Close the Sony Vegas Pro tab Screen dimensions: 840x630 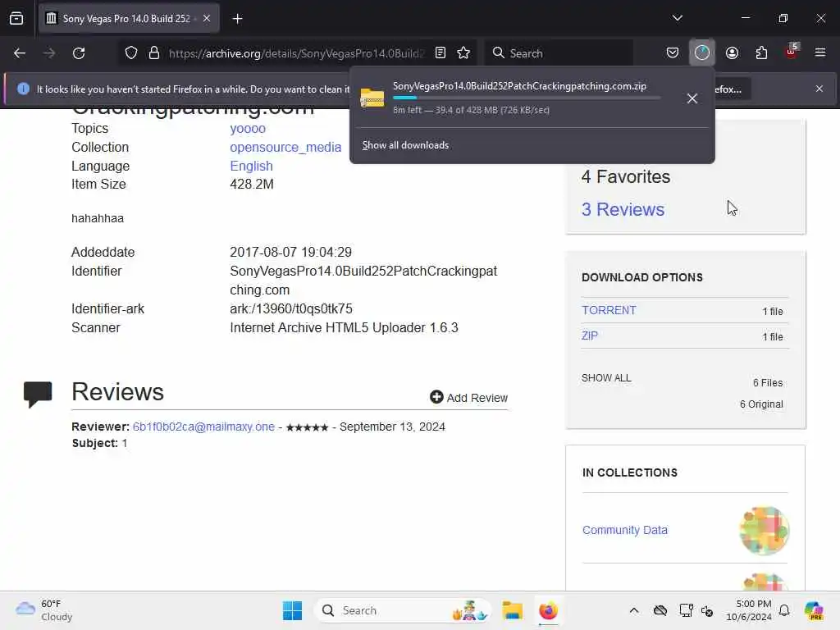(x=207, y=18)
